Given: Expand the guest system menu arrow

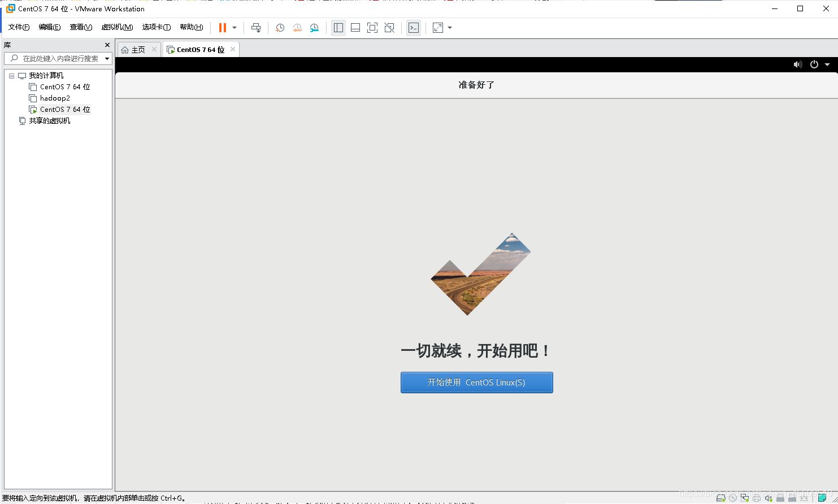Looking at the screenshot, I should tap(827, 64).
